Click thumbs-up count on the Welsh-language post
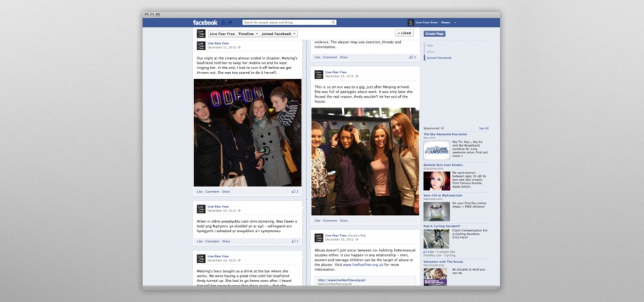Screen dimensions: 644x302 (295, 241)
